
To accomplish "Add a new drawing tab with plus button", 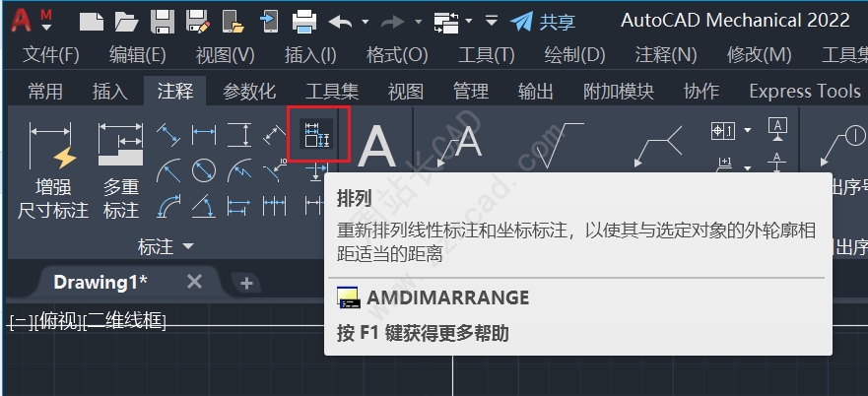I will coord(246,284).
